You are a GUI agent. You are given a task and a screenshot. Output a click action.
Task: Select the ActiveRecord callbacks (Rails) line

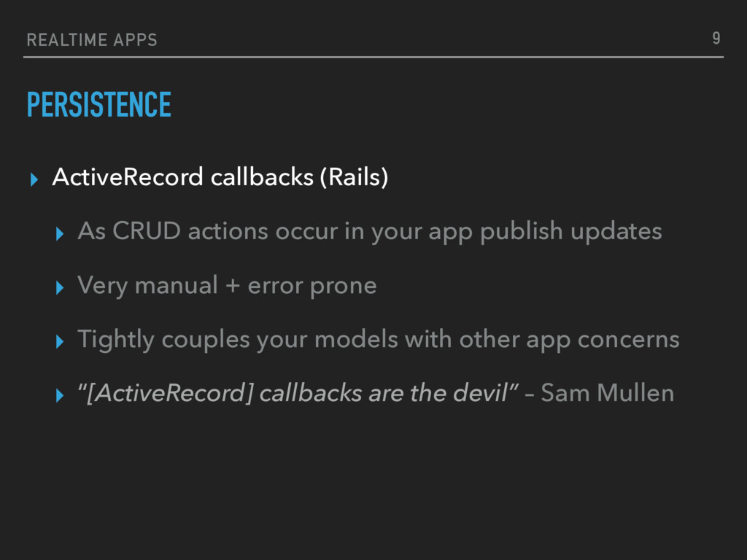(220, 177)
